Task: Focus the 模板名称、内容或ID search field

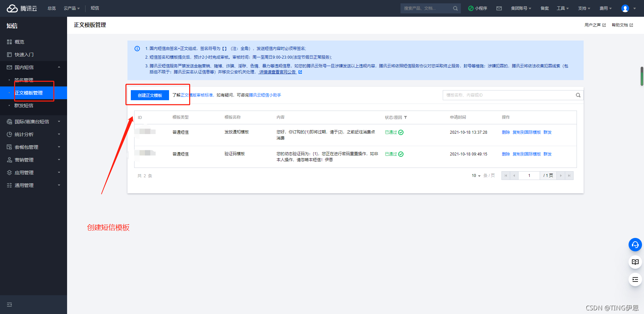Action: 513,95
